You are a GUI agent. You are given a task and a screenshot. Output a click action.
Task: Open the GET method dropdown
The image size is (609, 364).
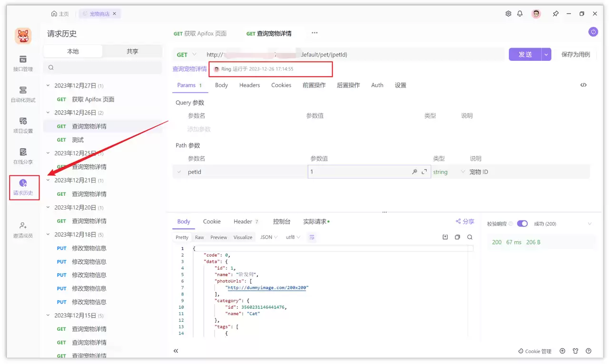tap(187, 55)
